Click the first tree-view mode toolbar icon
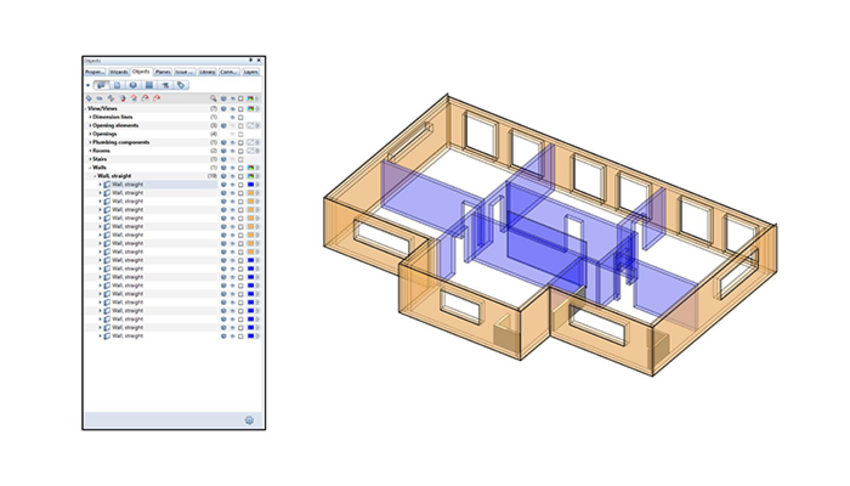 (x=102, y=86)
